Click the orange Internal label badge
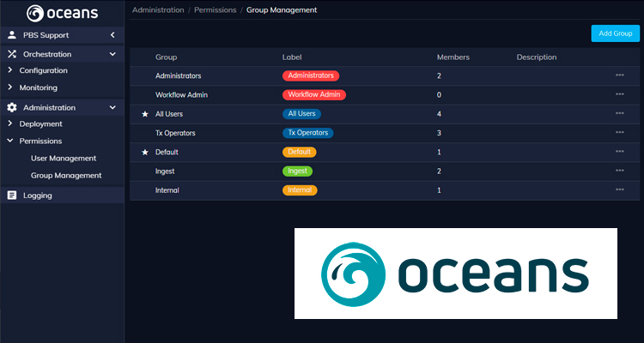Image resolution: width=644 pixels, height=343 pixels. coord(300,190)
